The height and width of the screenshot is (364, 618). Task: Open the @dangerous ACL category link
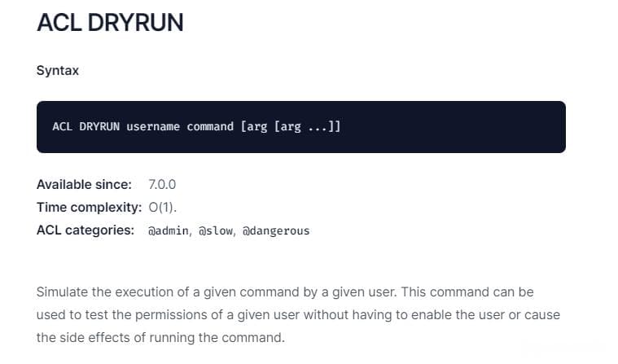[276, 230]
